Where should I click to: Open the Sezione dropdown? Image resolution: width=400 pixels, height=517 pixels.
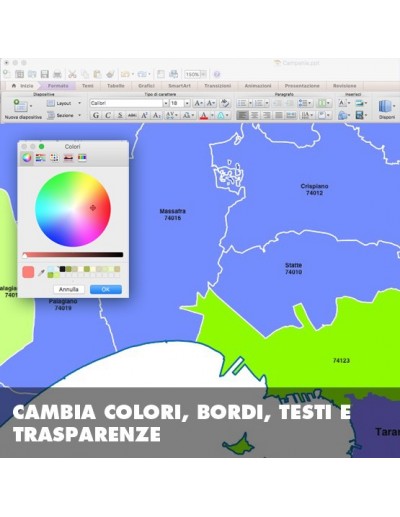[x=64, y=115]
